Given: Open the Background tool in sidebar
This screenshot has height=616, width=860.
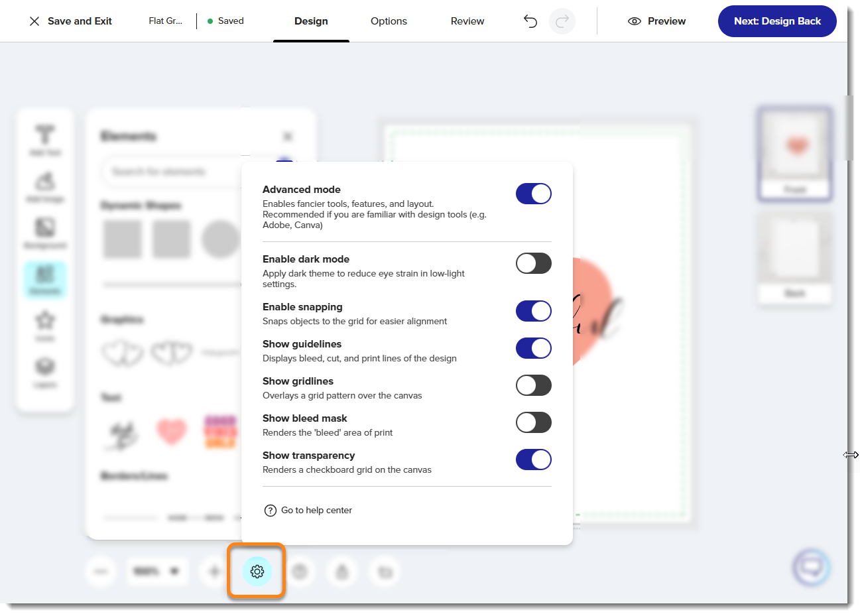Looking at the screenshot, I should click(45, 233).
